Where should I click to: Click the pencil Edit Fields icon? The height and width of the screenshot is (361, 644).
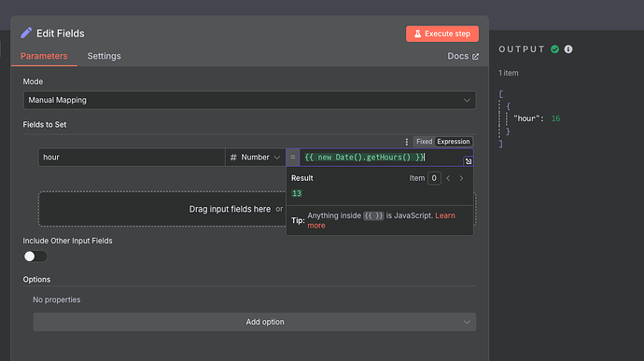tap(26, 33)
